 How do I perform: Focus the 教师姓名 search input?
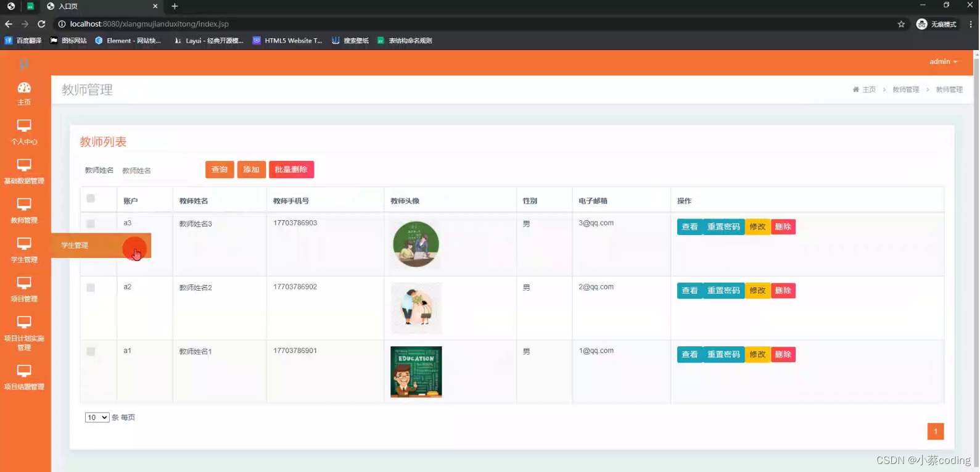[159, 170]
